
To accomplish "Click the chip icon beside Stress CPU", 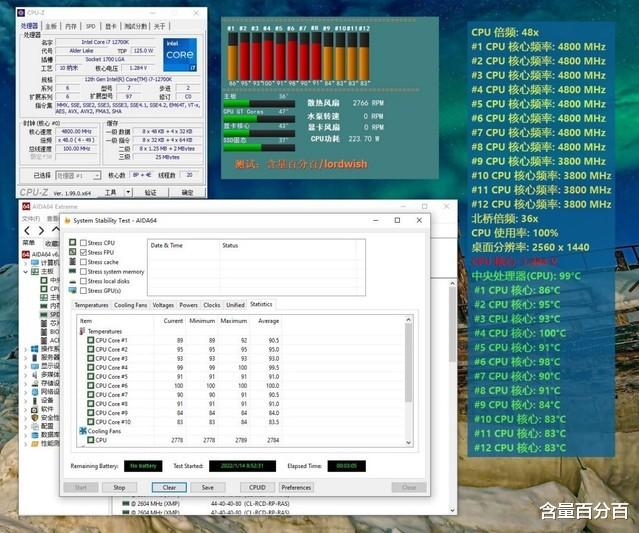I will coord(73,242).
